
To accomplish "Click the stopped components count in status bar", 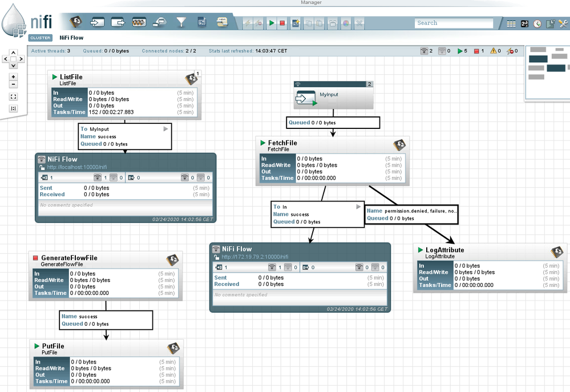I will [x=479, y=51].
